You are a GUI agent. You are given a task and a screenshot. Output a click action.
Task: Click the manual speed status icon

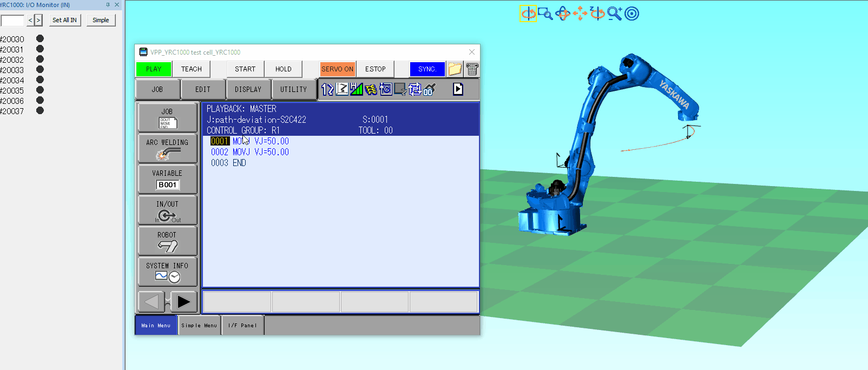(x=357, y=89)
